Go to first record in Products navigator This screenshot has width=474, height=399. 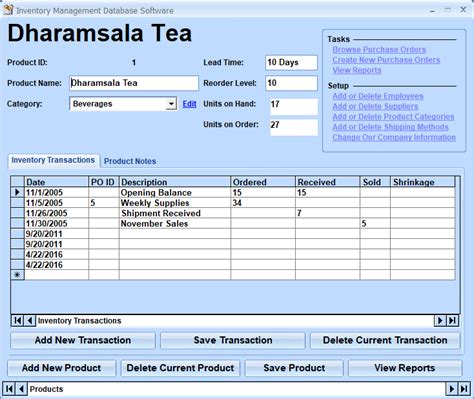coord(9,389)
